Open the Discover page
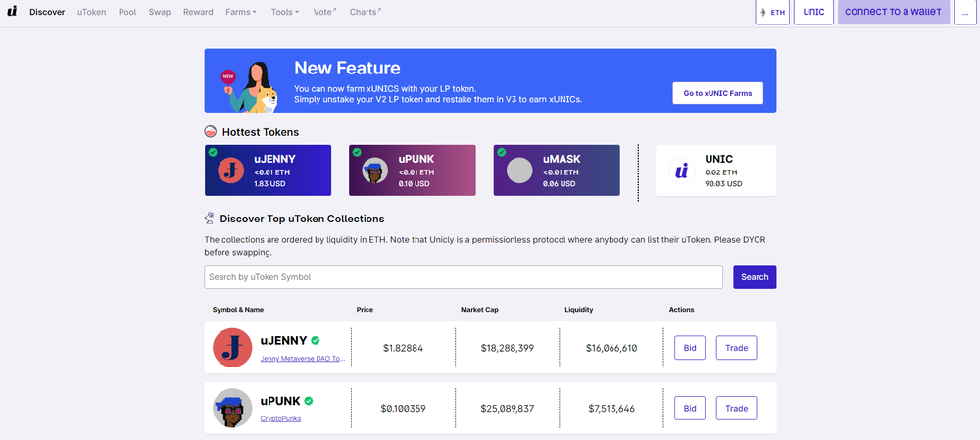The height and width of the screenshot is (440, 980). (x=47, y=12)
